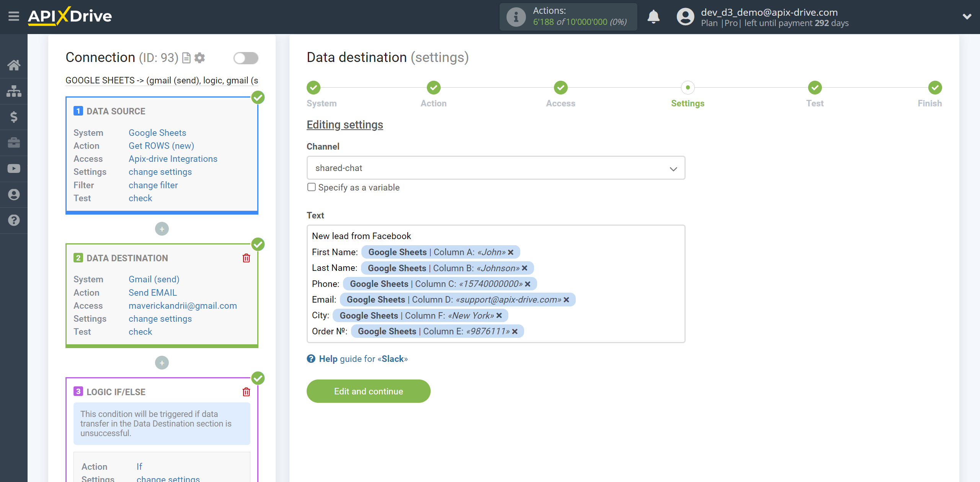Open the notifications bell
The height and width of the screenshot is (482, 980).
point(653,17)
